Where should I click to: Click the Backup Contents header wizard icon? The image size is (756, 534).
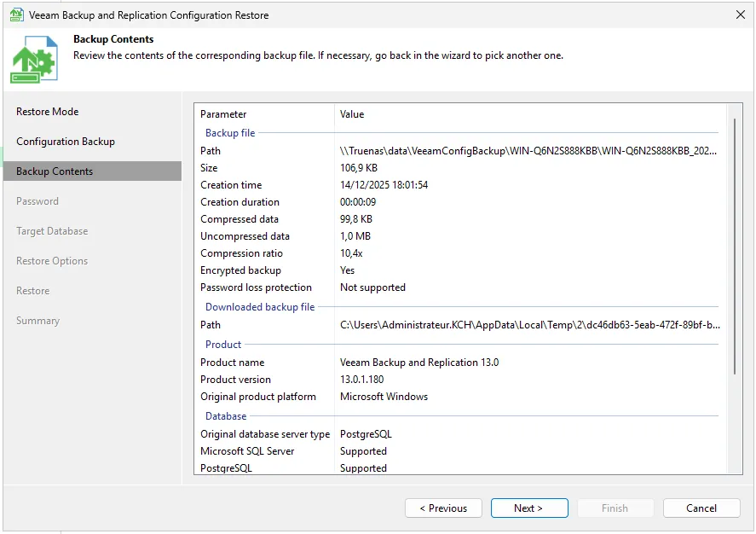click(35, 60)
